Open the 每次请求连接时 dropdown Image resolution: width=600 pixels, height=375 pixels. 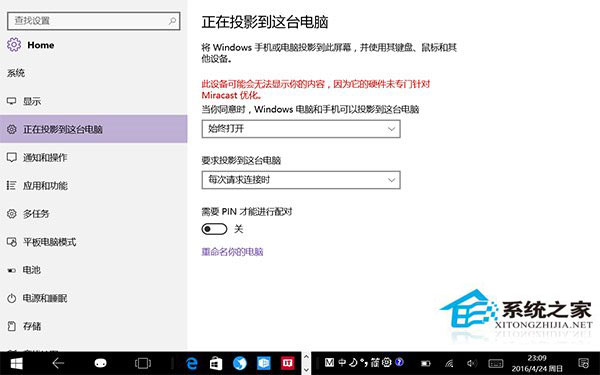(x=301, y=180)
